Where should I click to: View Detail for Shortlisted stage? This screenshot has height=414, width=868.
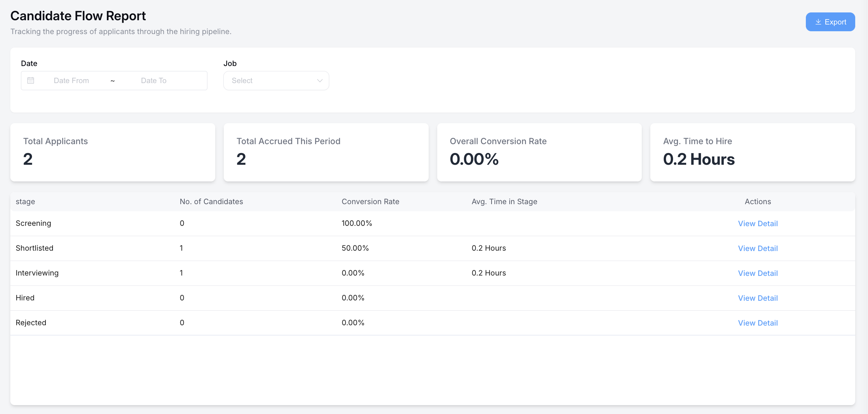[758, 249]
